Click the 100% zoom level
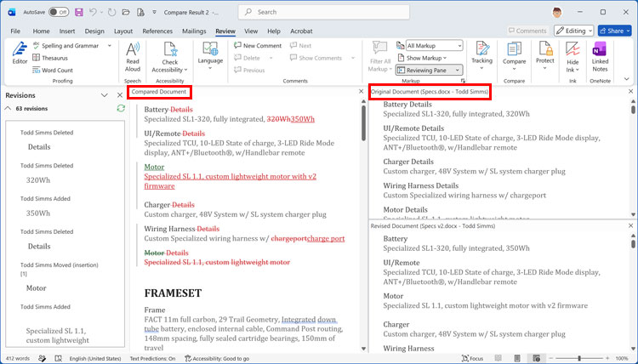This screenshot has height=364, width=638. click(621, 358)
